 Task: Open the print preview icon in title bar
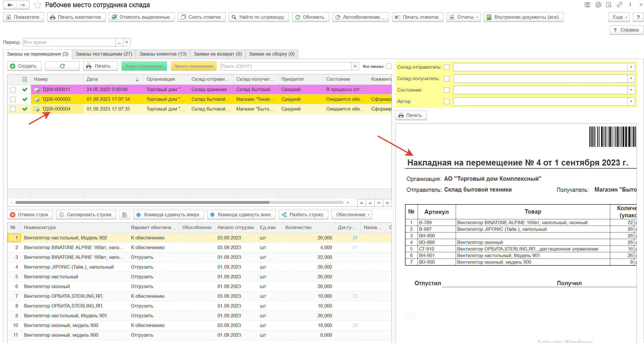pos(609,5)
